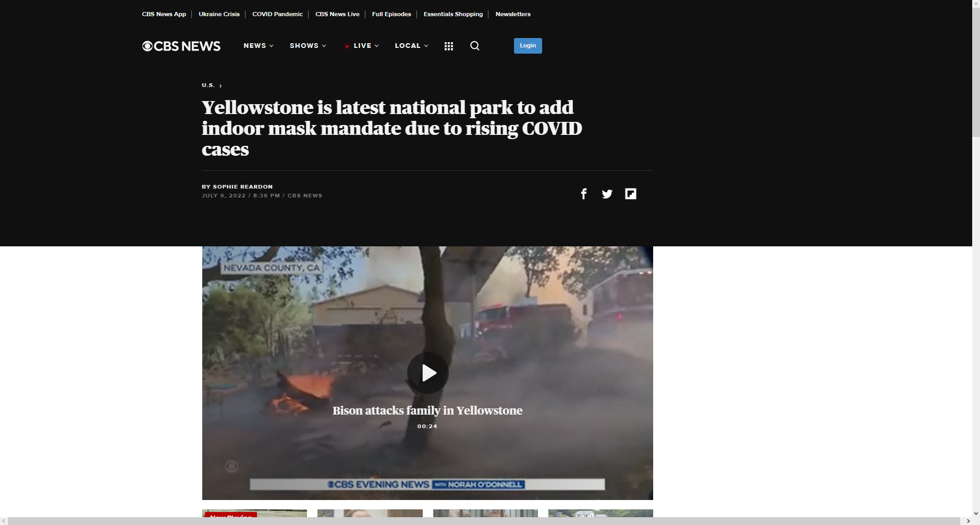
Task: Click the search magnifier icon
Action: click(474, 46)
